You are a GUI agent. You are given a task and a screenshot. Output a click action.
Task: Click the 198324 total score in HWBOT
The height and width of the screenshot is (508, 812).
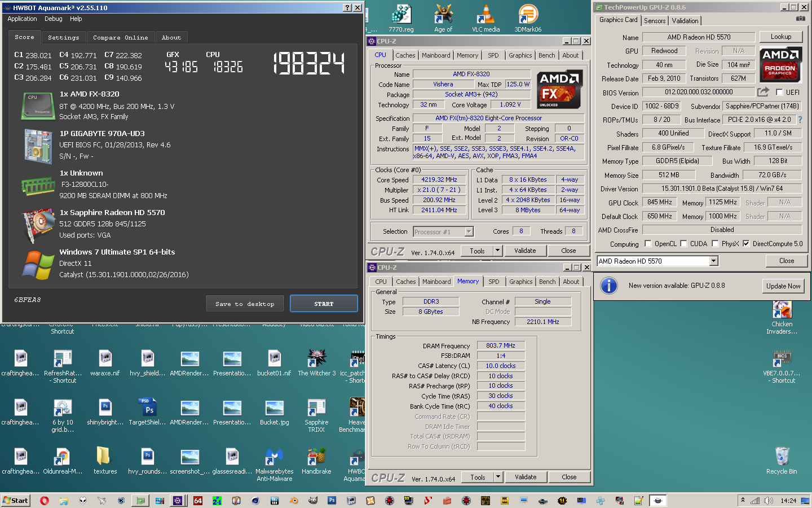(x=308, y=63)
